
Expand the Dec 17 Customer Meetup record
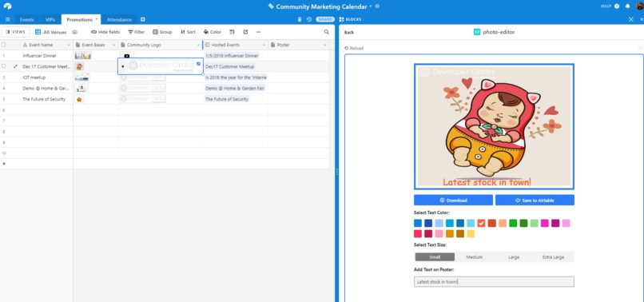(x=16, y=66)
